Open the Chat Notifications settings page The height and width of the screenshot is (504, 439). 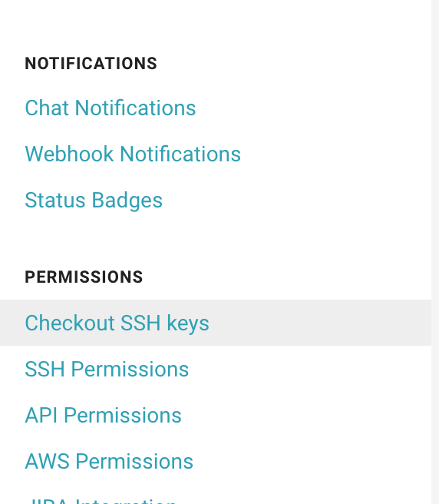111,108
